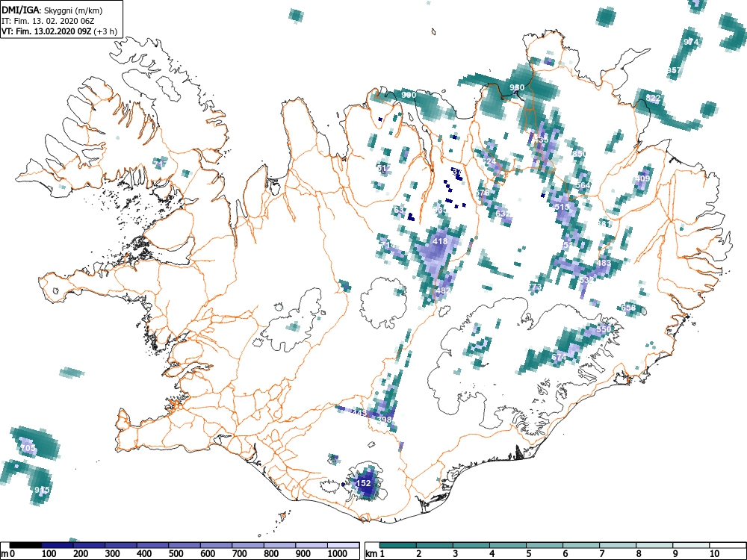Image resolution: width=747 pixels, height=560 pixels.
Task: Click the 5–6 km teal legend swatch
Action: (545, 545)
